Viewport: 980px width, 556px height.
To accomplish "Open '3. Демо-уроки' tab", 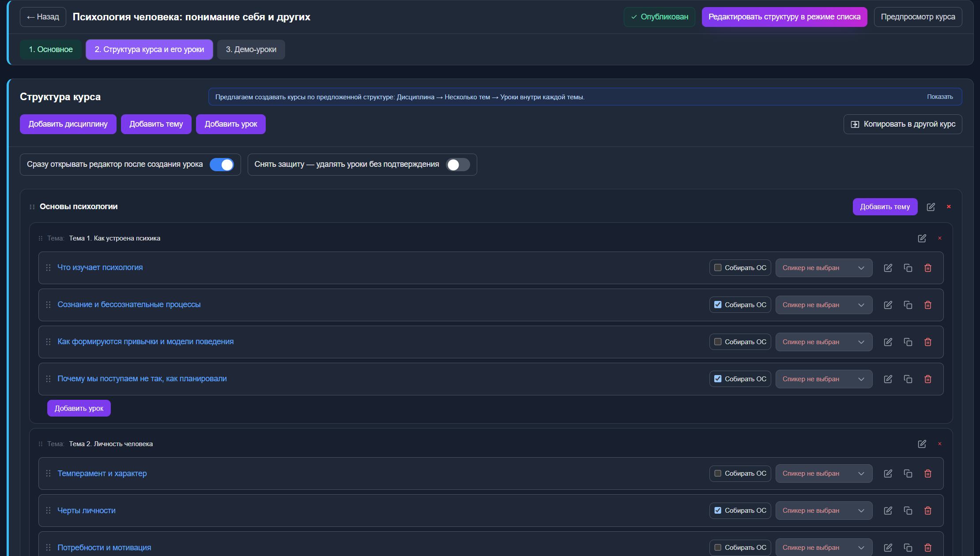I will [251, 49].
